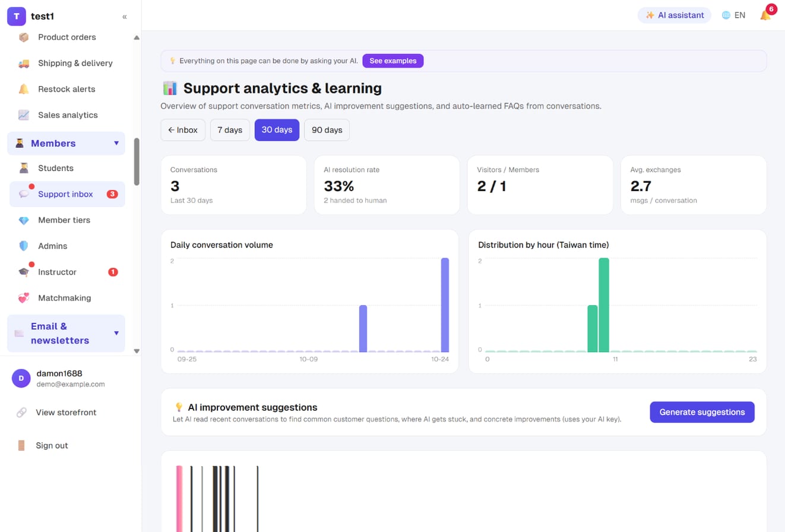785x532 pixels.
Task: Open the AI assistant
Action: pyautogui.click(x=675, y=15)
